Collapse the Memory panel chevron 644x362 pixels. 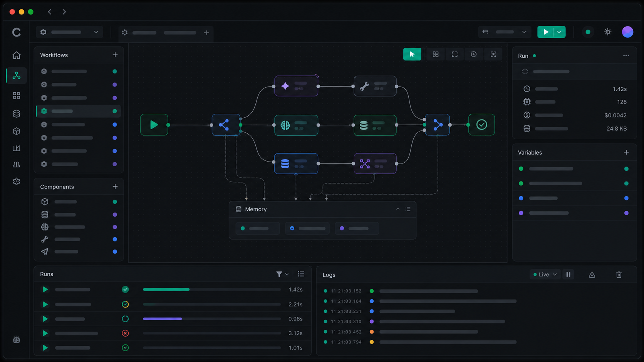[x=398, y=209]
